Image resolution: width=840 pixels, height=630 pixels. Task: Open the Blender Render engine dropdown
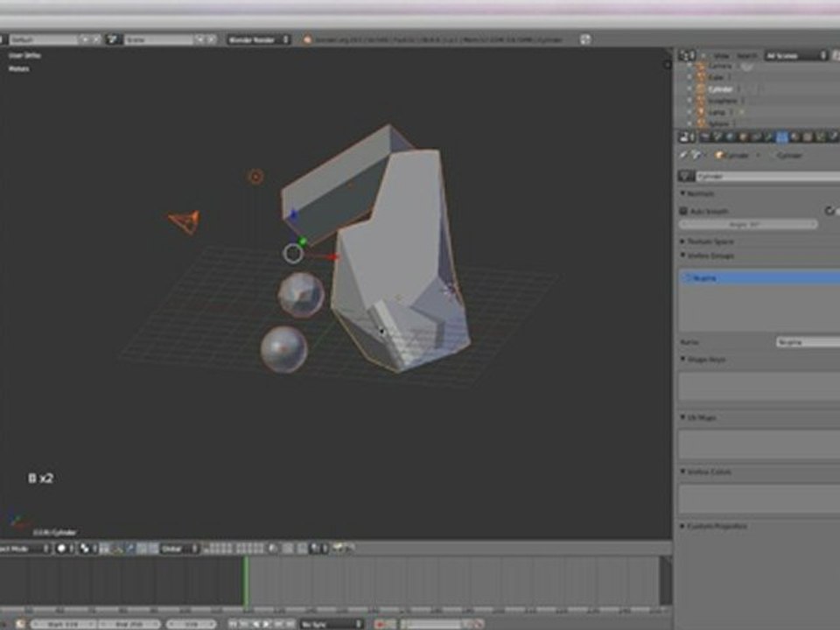pos(258,39)
